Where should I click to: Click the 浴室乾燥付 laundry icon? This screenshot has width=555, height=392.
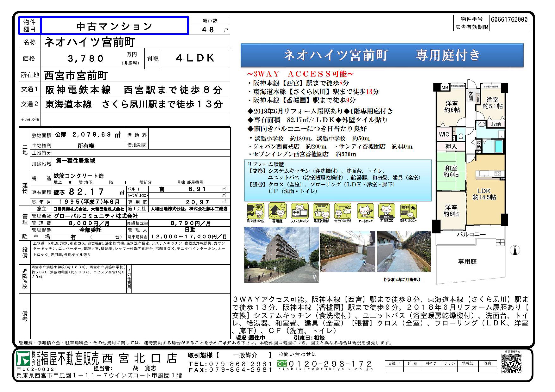(321, 211)
